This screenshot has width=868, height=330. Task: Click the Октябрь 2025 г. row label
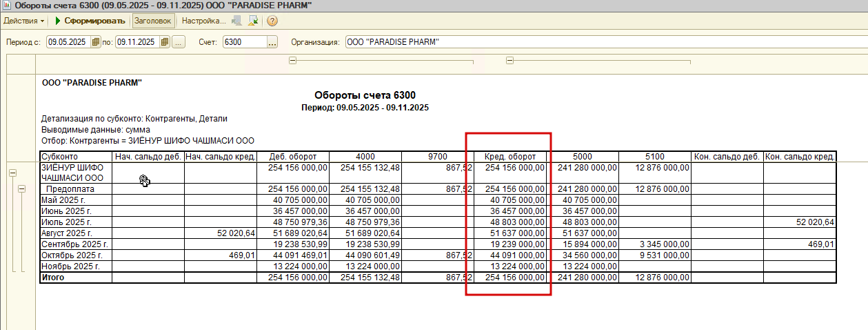pyautogui.click(x=71, y=255)
